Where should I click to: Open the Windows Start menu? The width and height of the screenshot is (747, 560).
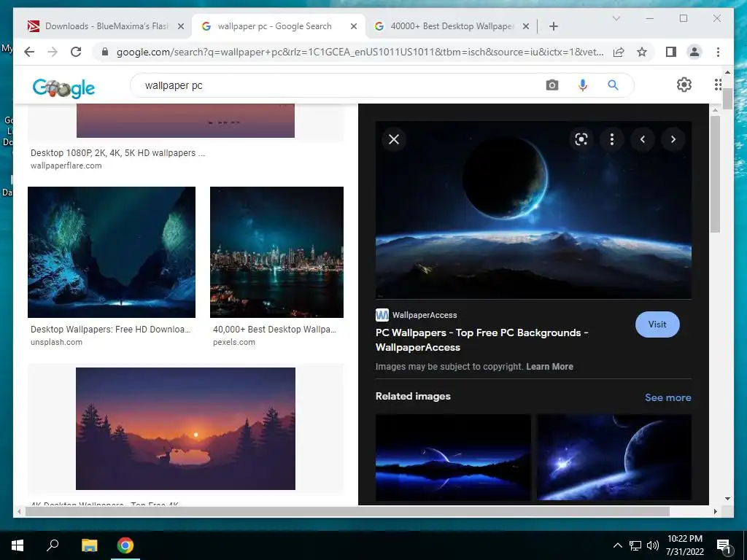(x=18, y=545)
